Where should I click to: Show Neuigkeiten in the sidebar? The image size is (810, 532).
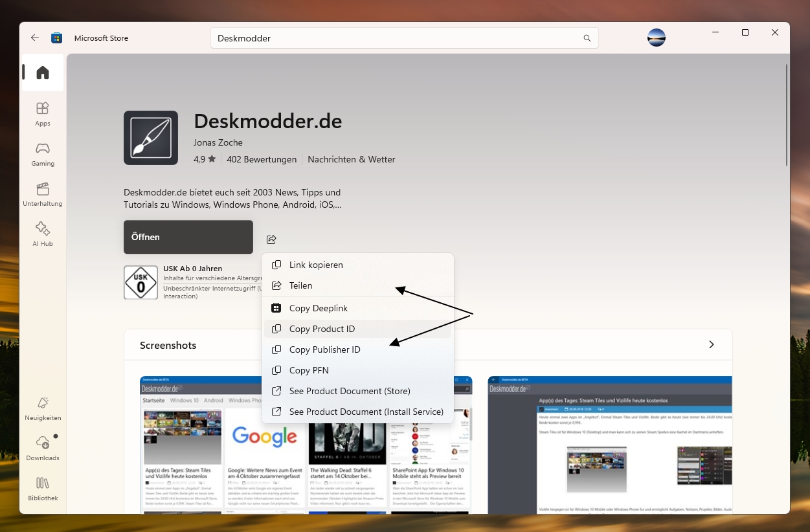click(x=43, y=408)
